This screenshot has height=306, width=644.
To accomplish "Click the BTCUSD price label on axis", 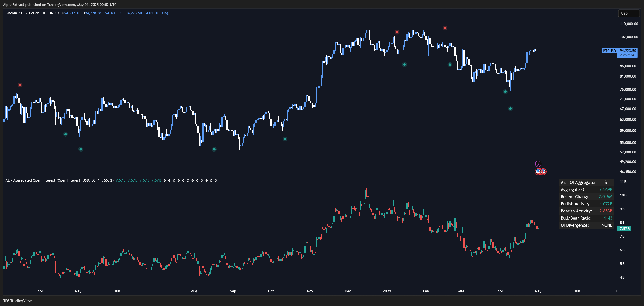I will click(609, 51).
